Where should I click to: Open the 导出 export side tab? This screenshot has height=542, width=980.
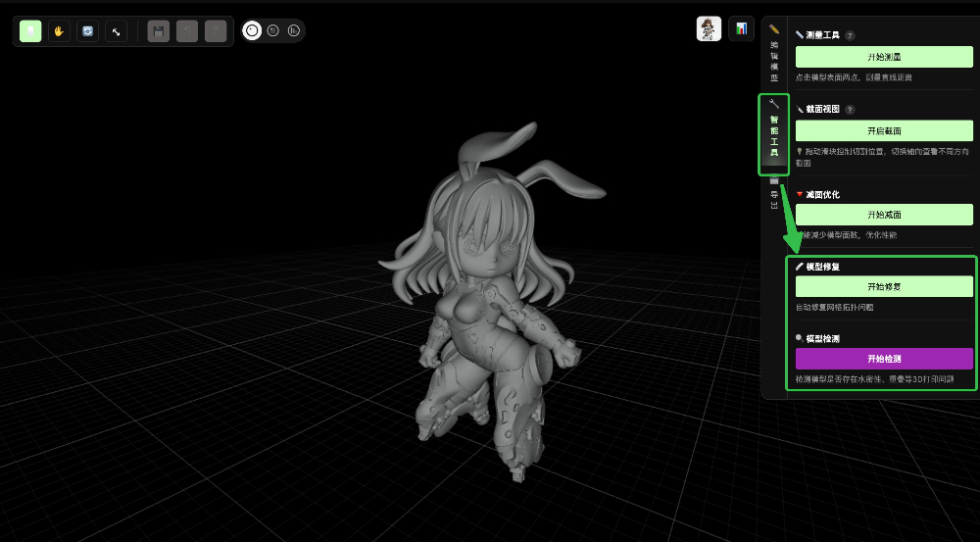(x=774, y=194)
